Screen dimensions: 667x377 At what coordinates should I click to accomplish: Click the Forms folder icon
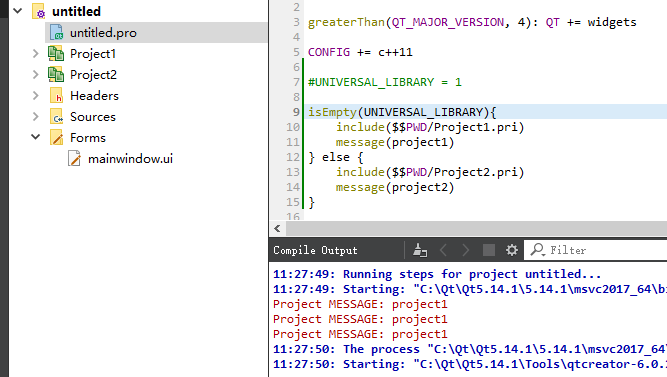pyautogui.click(x=57, y=137)
